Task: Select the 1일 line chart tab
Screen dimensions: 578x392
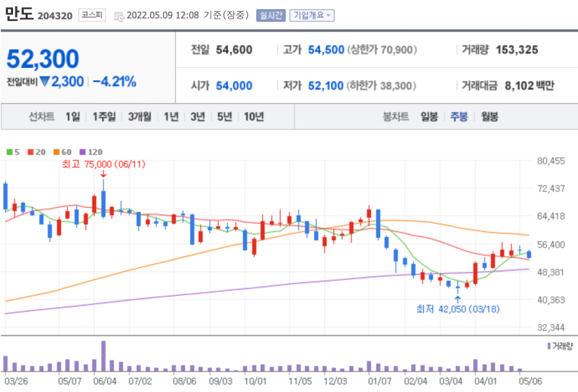Action: 73,117
